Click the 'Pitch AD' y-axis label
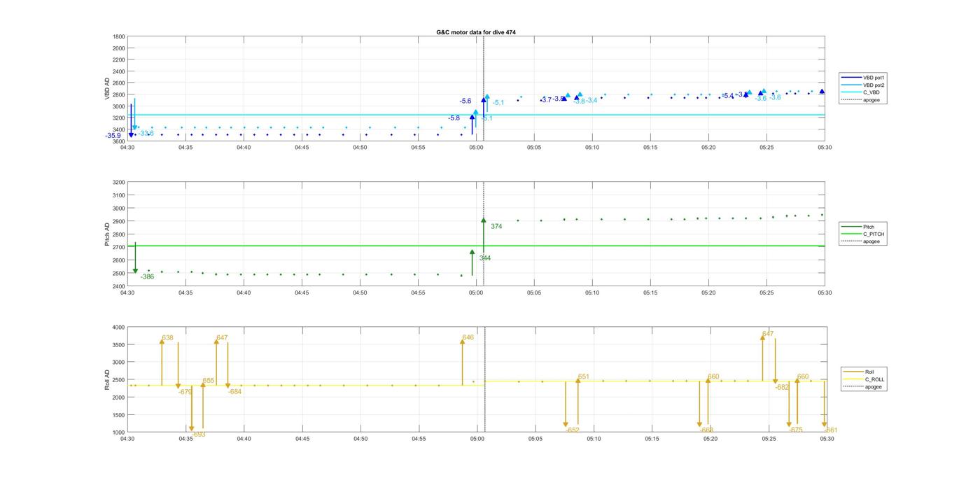The image size is (980, 485). (108, 234)
